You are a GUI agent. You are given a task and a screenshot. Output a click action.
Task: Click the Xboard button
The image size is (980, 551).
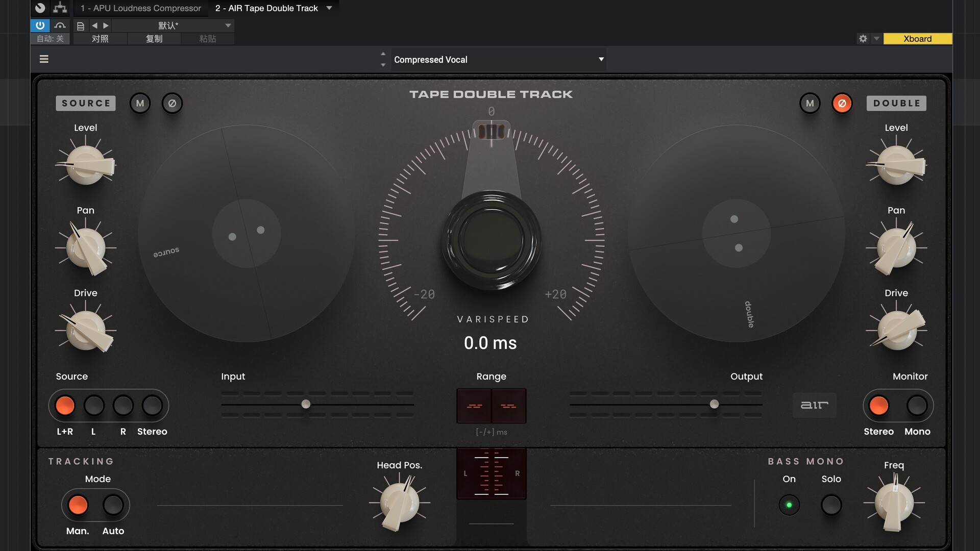(917, 39)
